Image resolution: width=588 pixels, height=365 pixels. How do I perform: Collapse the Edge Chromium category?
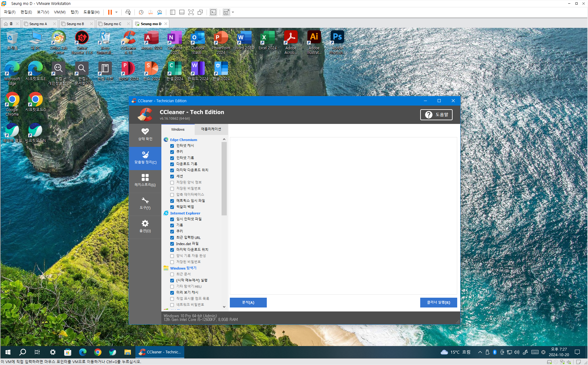click(x=183, y=140)
